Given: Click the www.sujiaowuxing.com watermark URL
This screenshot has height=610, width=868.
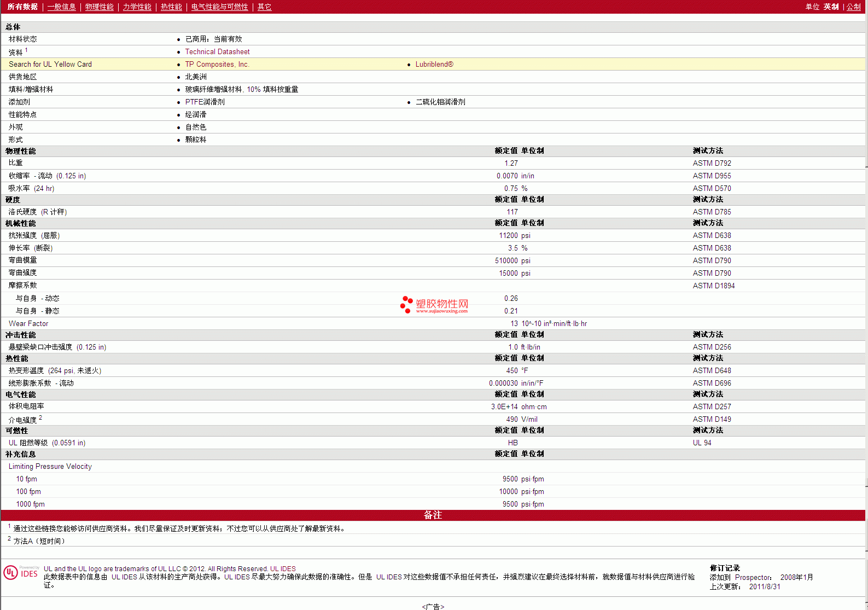Looking at the screenshot, I should [441, 311].
